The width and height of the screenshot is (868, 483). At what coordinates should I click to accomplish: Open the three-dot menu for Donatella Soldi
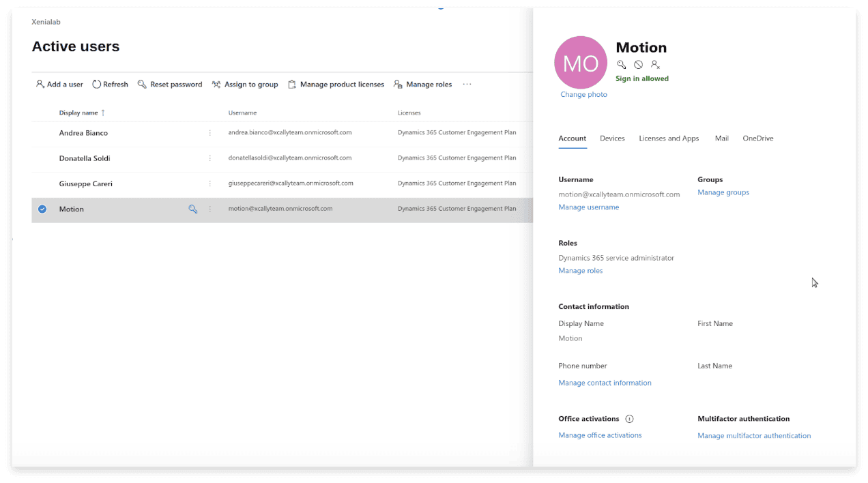(x=210, y=158)
